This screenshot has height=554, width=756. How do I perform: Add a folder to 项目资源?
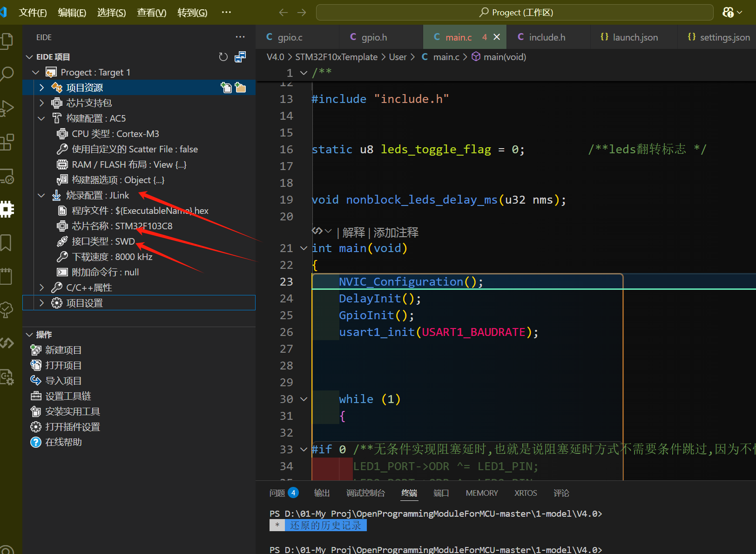[x=241, y=87]
